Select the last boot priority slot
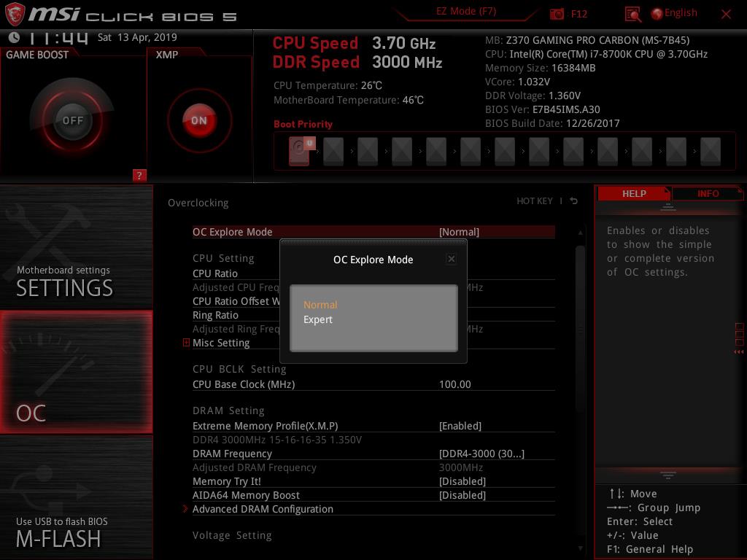 pos(711,152)
